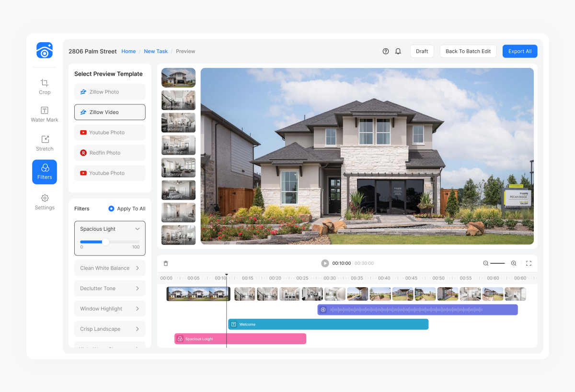Zoom out the timeline
The image size is (575, 392).
click(x=485, y=263)
